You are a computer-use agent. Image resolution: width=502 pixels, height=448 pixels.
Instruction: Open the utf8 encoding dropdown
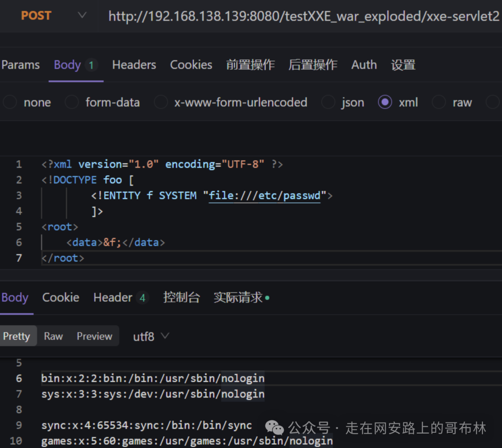click(151, 336)
